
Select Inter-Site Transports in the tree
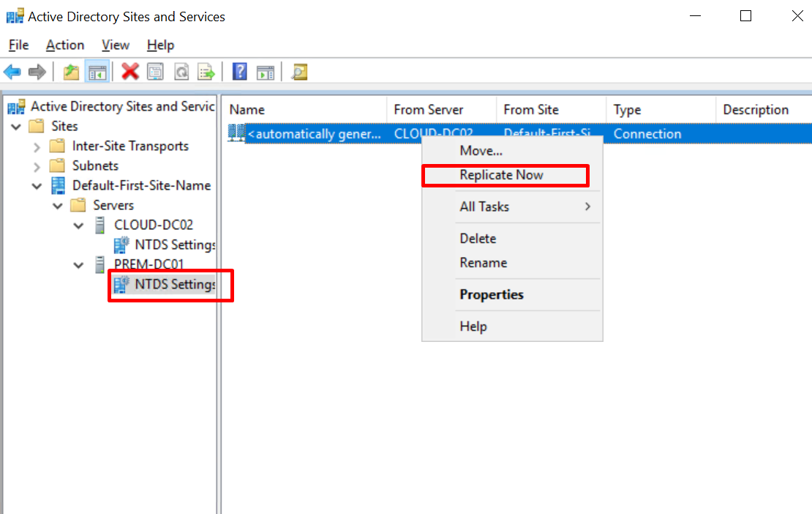coord(130,146)
